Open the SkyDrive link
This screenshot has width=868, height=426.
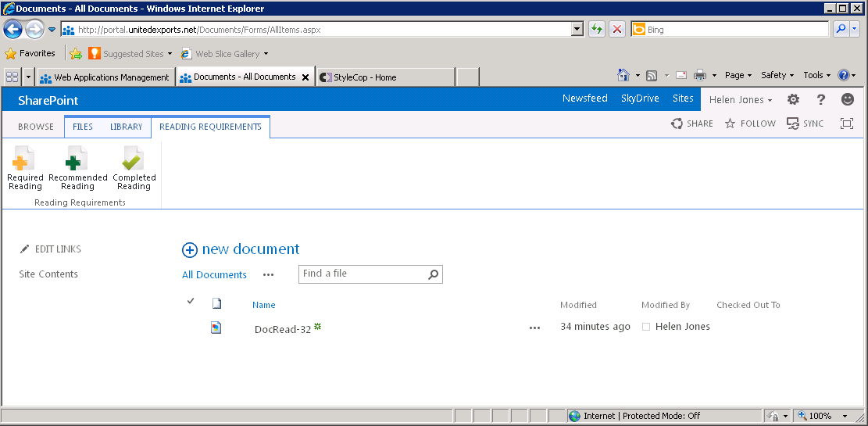tap(640, 98)
